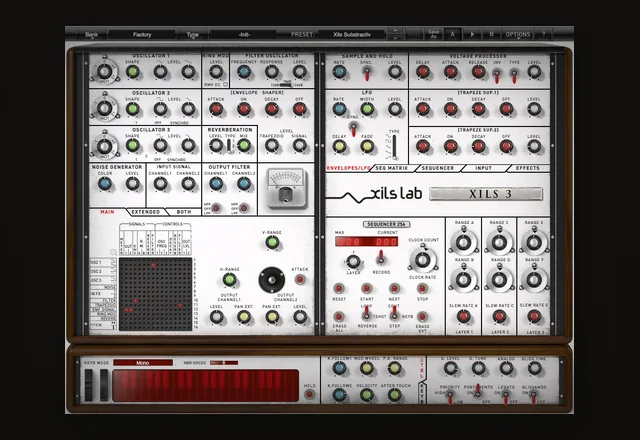The width and height of the screenshot is (640, 440).
Task: Click the joystick controller
Action: coord(272,280)
